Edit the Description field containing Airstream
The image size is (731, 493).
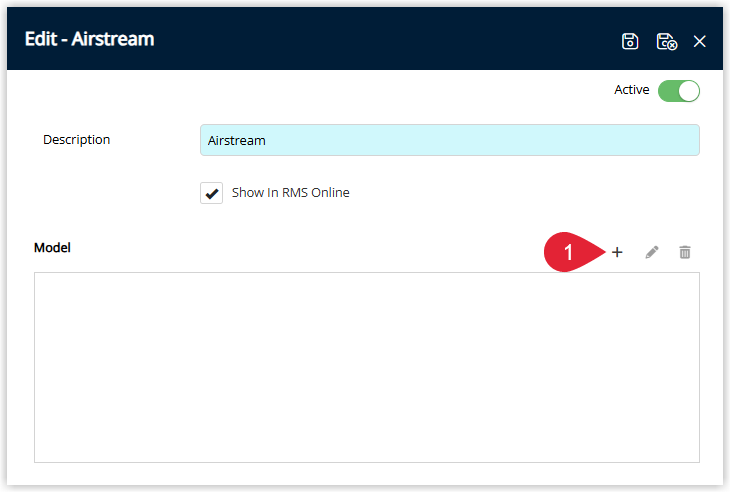point(449,140)
